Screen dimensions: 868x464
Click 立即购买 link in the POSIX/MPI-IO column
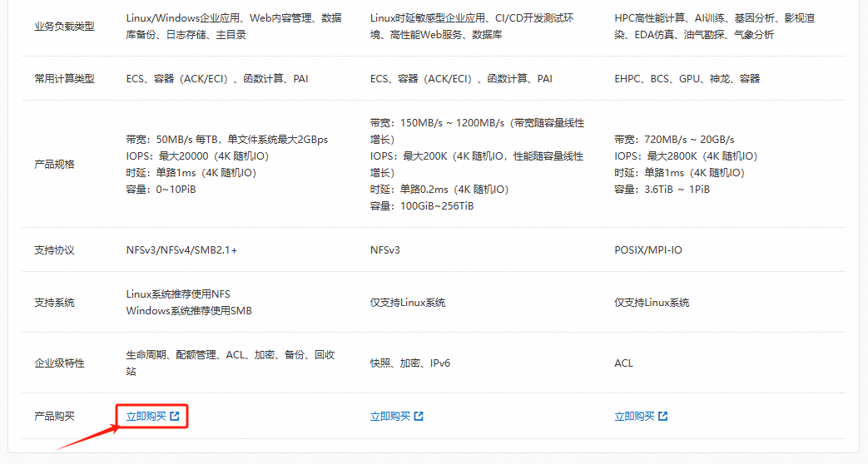[x=641, y=416]
